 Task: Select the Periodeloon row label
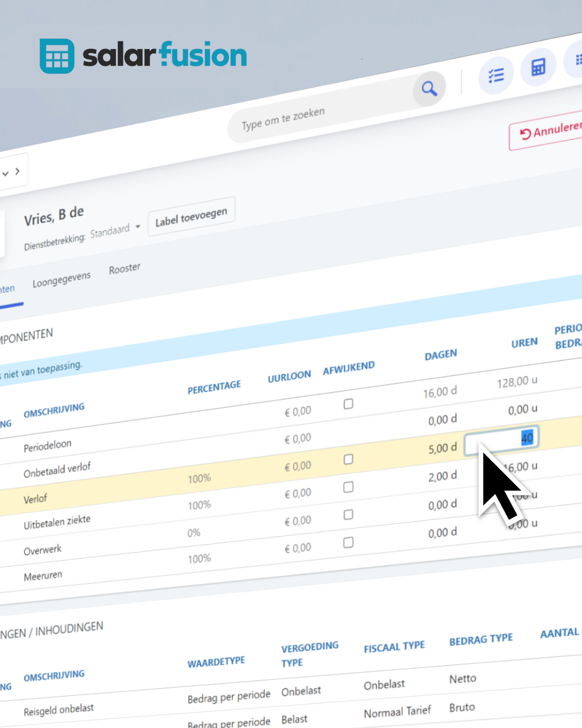[48, 445]
